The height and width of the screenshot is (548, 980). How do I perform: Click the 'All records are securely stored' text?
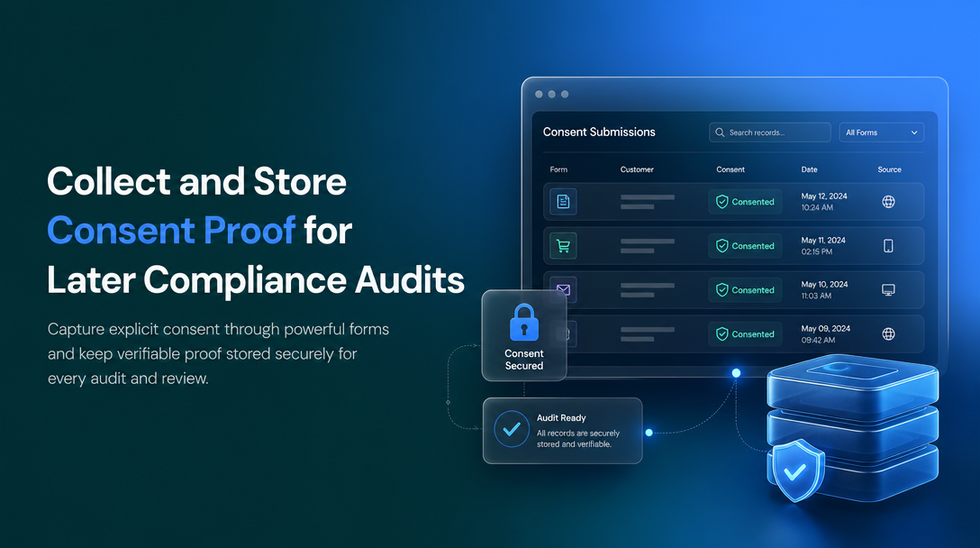[578, 439]
